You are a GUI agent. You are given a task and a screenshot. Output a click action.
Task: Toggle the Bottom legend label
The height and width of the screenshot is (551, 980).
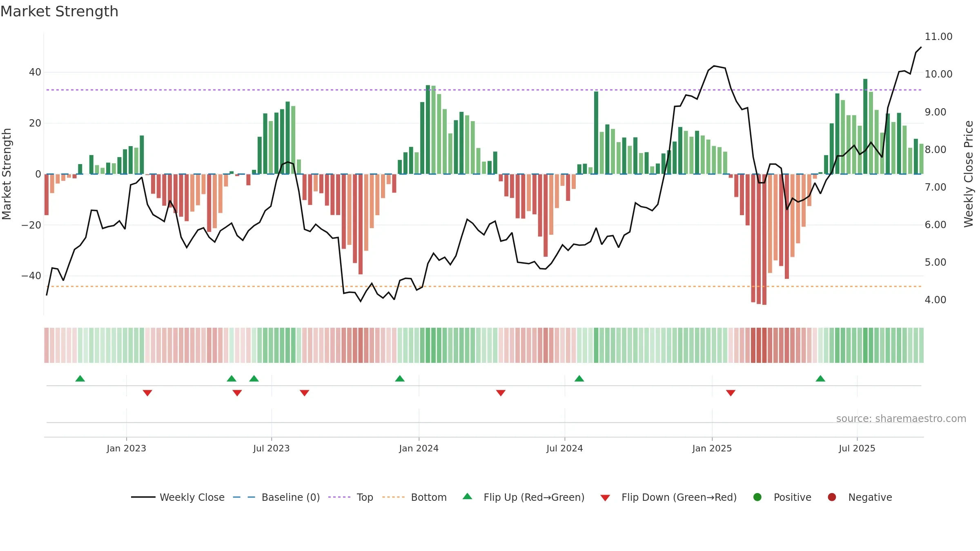[429, 498]
